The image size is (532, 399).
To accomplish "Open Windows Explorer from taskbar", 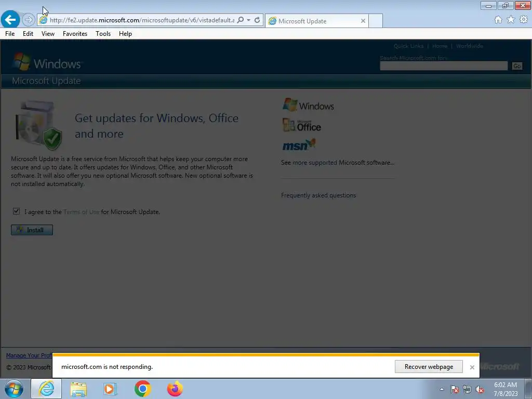I will tap(78, 389).
